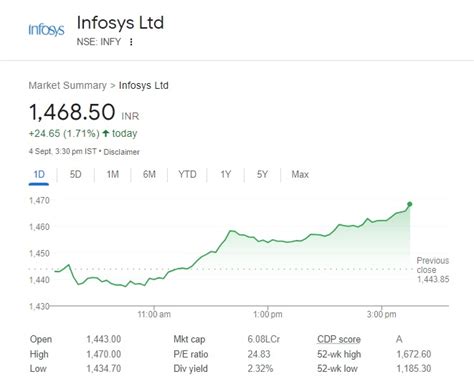Click the 1:00 pm chart axis label
This screenshot has height=384, width=474.
click(x=268, y=314)
